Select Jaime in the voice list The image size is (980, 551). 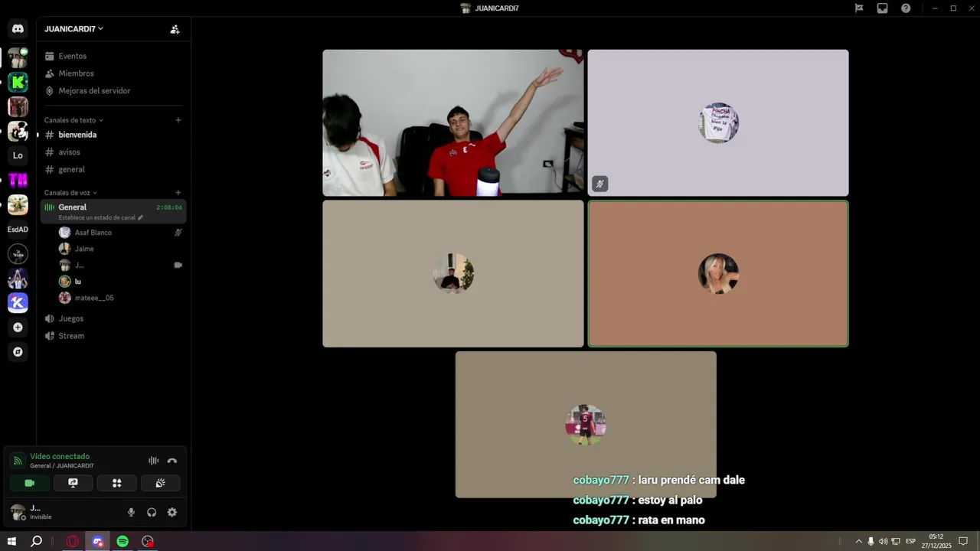121,249
